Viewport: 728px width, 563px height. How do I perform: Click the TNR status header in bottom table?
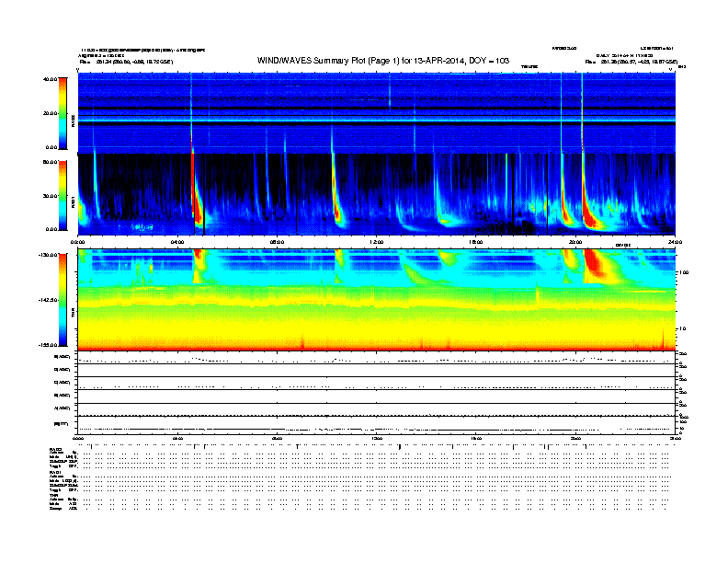pos(53,495)
